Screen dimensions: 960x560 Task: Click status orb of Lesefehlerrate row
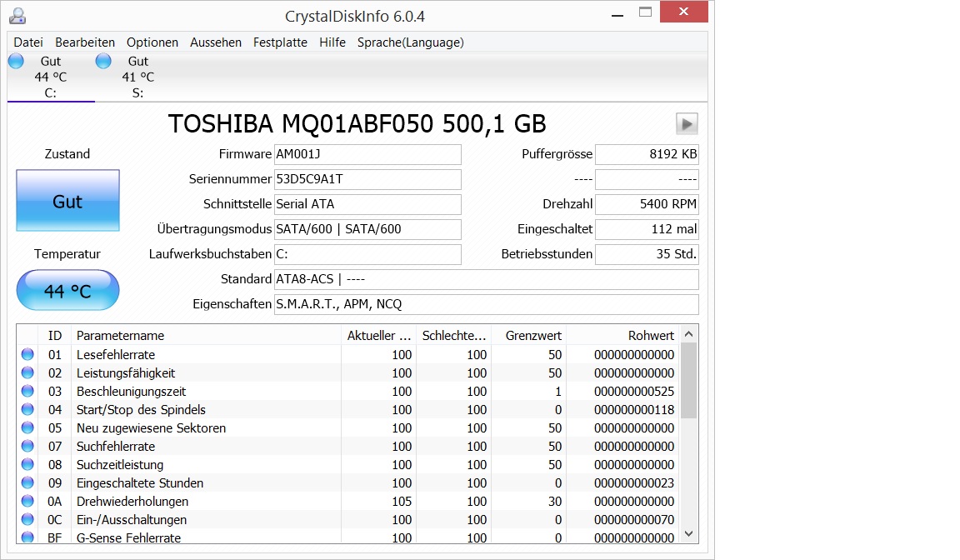pyautogui.click(x=27, y=354)
